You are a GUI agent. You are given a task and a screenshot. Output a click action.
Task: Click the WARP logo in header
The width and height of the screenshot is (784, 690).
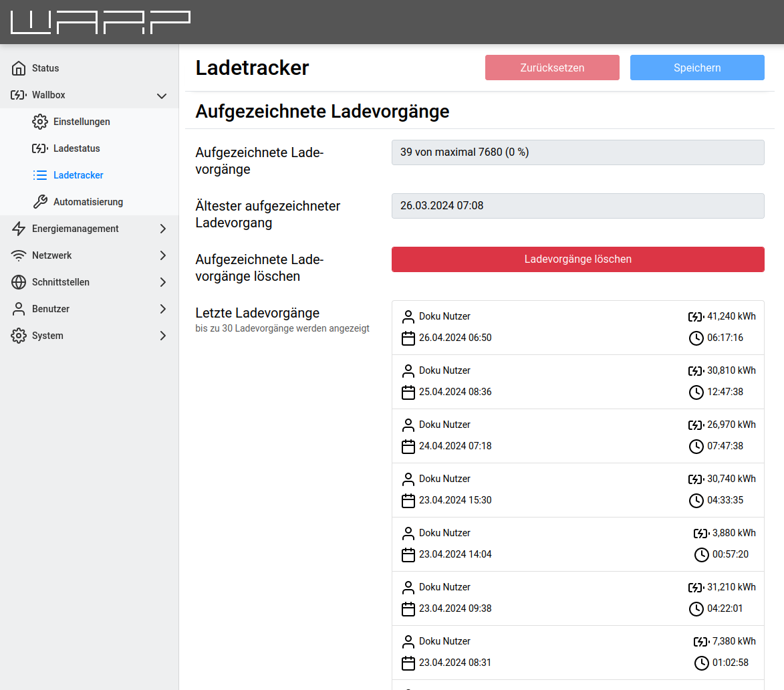click(100, 23)
